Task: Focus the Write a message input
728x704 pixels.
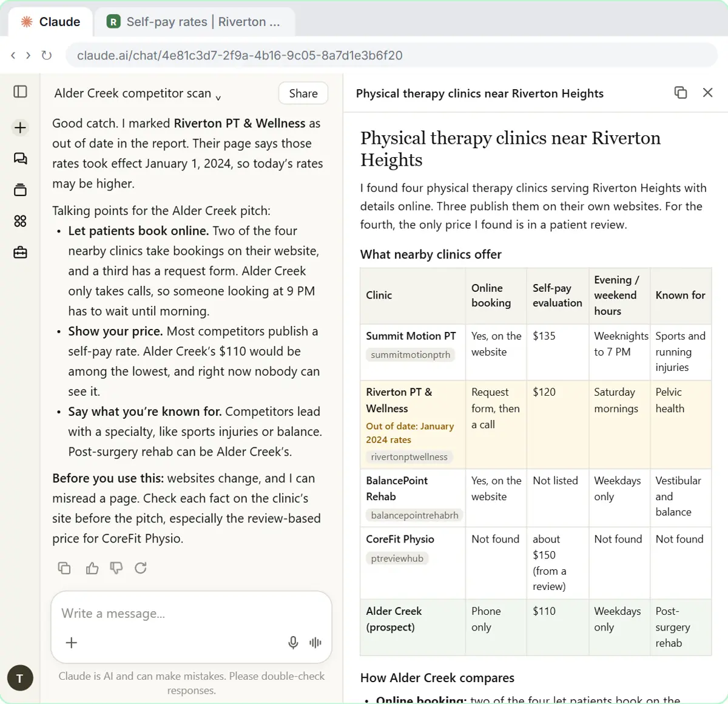Action: point(191,614)
